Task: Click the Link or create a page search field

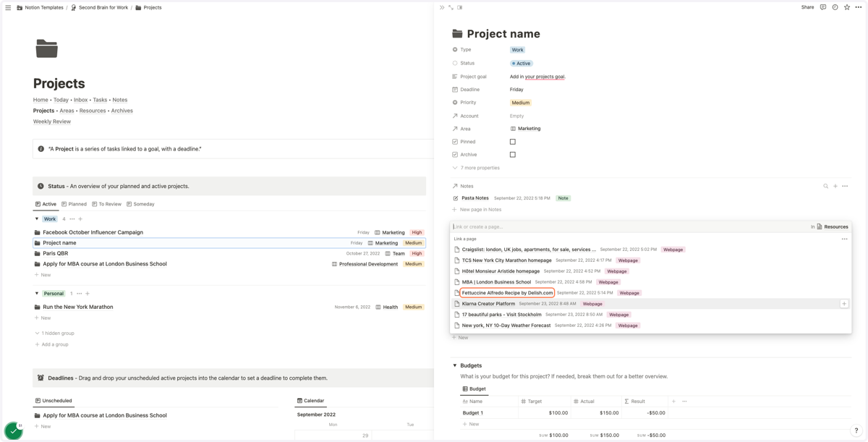Action: [629, 226]
